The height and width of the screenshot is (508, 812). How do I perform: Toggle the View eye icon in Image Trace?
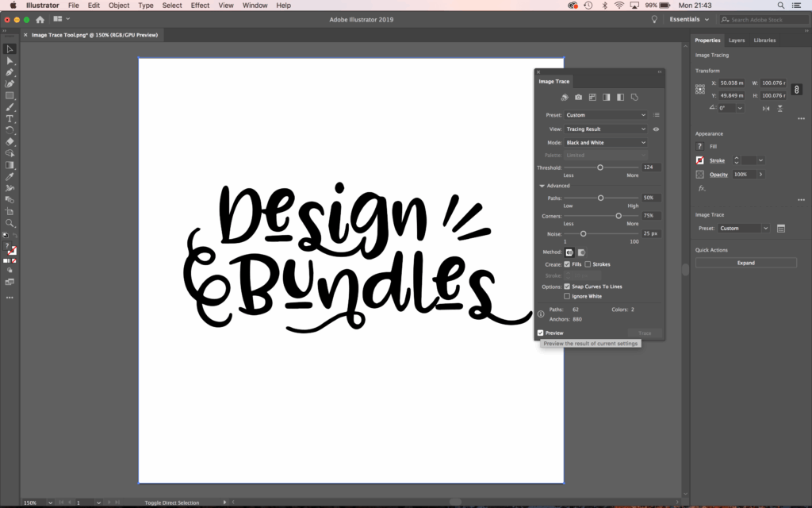click(x=656, y=129)
